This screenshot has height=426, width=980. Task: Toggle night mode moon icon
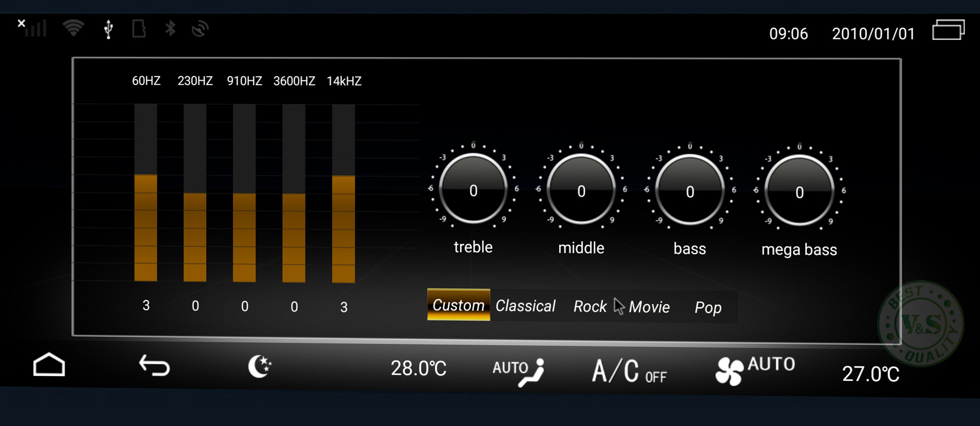[259, 366]
